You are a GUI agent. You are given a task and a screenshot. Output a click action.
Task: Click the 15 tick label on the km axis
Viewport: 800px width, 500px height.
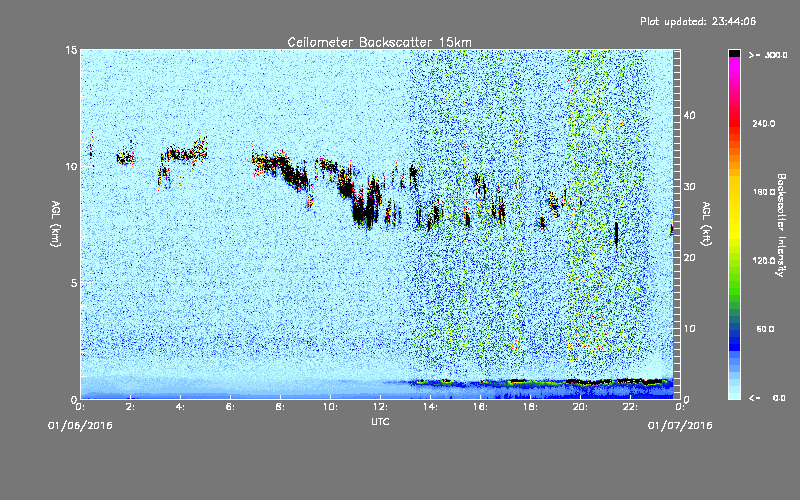coord(71,50)
